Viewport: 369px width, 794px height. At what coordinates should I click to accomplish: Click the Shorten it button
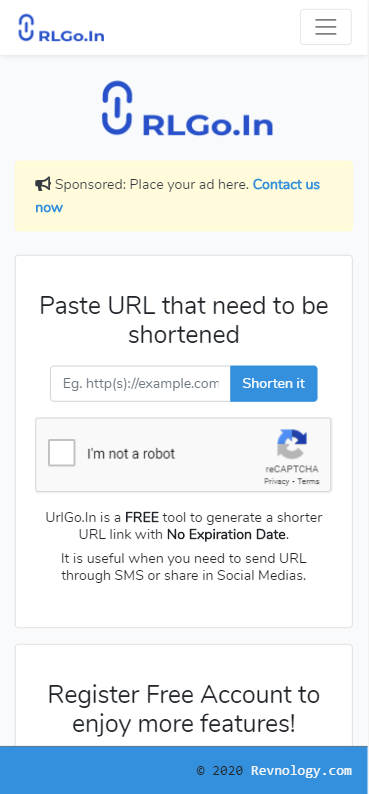pyautogui.click(x=274, y=384)
